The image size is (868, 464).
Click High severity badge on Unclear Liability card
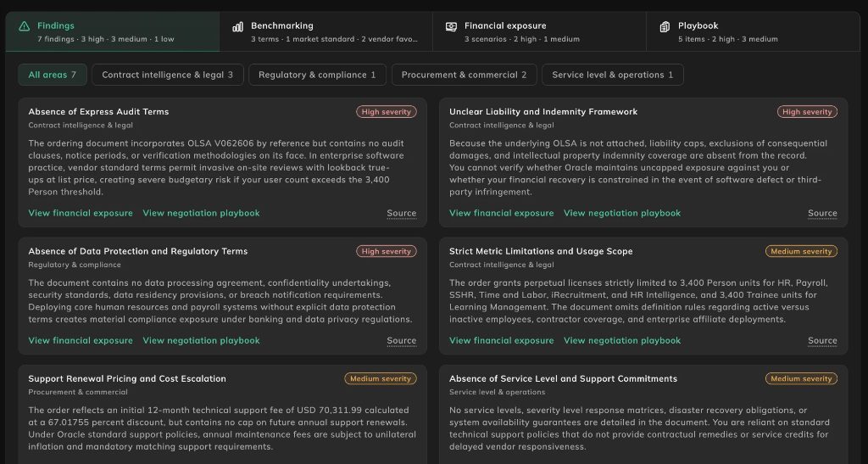click(x=807, y=112)
